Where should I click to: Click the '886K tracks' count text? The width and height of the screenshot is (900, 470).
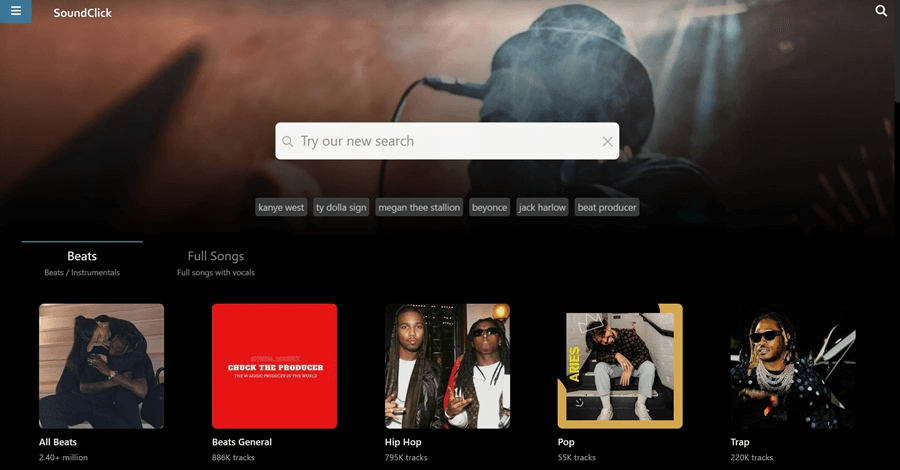[x=233, y=457]
